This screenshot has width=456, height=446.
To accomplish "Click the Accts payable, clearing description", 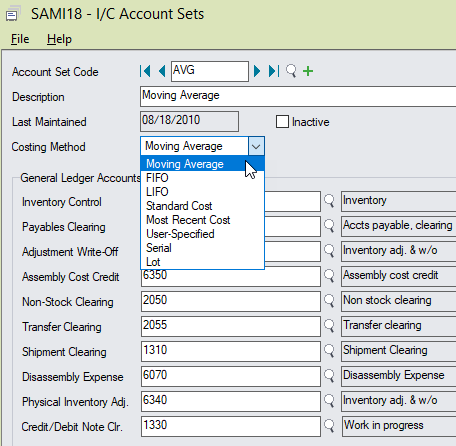I will pos(399,226).
